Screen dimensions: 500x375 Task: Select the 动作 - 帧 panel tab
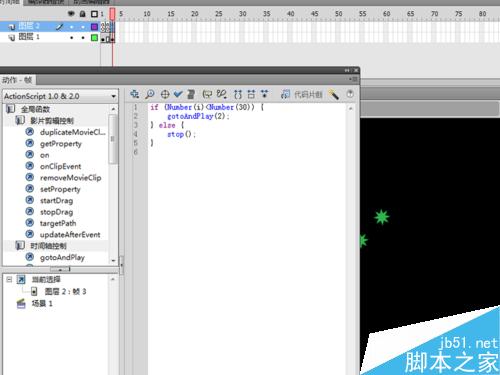[17, 80]
